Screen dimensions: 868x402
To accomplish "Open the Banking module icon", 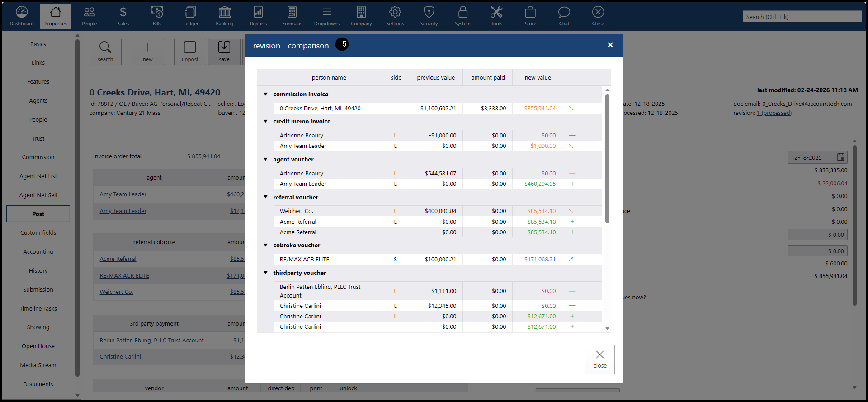I will click(x=224, y=16).
